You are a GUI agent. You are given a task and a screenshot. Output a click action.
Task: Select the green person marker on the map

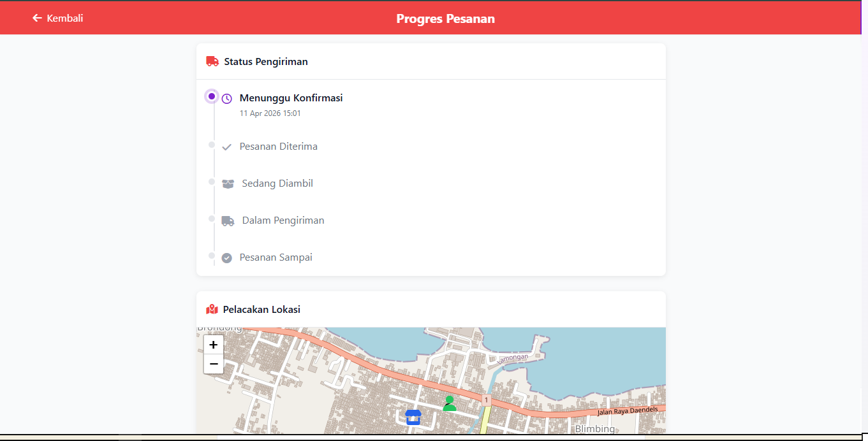[x=450, y=403]
